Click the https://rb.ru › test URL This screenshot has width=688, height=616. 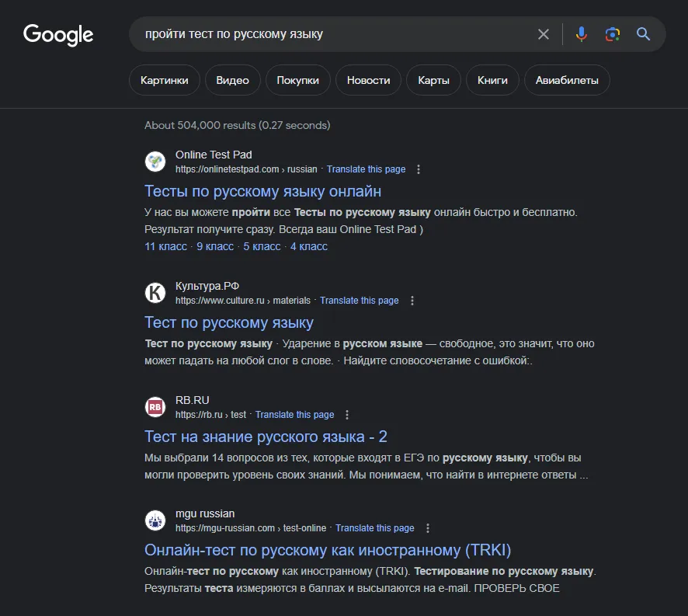(210, 415)
